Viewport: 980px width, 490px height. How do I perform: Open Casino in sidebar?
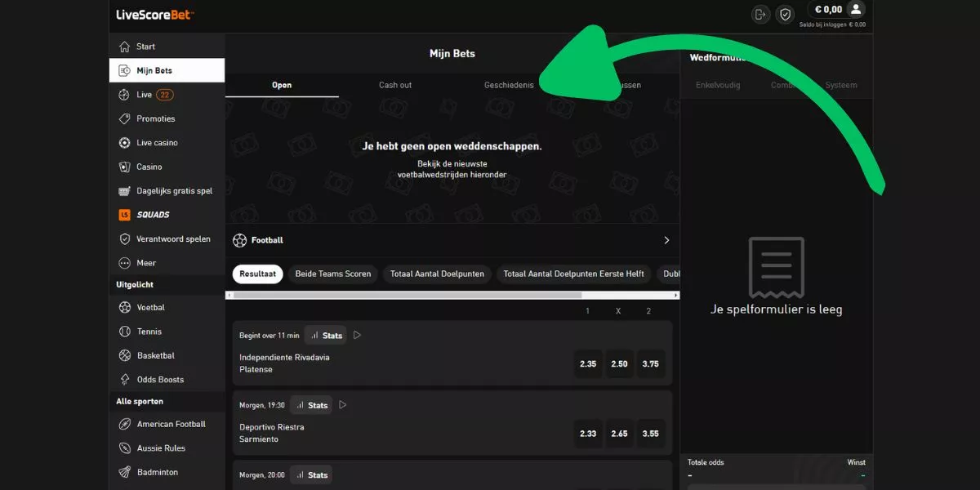[167, 167]
